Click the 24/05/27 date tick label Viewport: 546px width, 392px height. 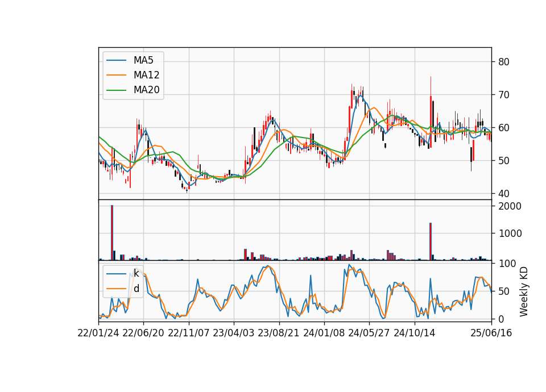(369, 333)
